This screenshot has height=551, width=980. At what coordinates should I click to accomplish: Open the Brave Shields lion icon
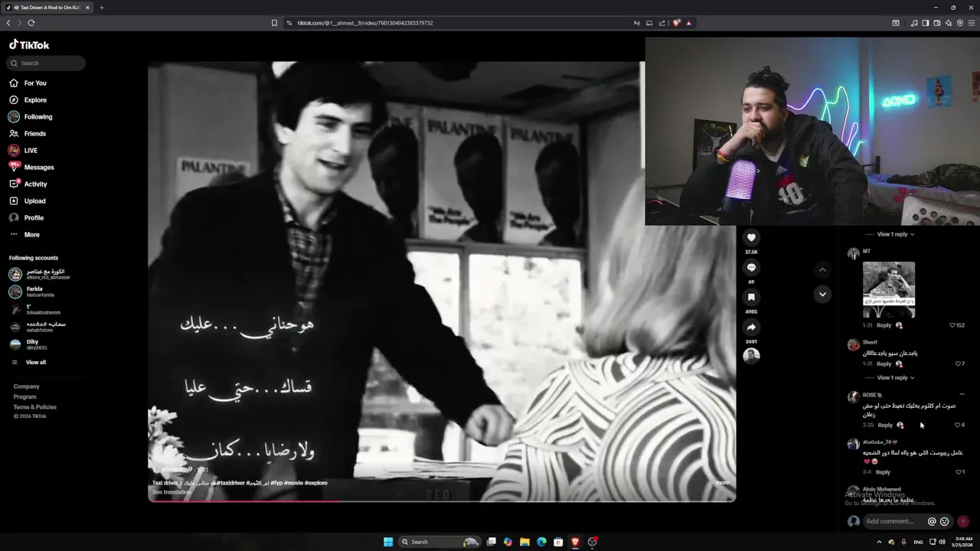676,23
